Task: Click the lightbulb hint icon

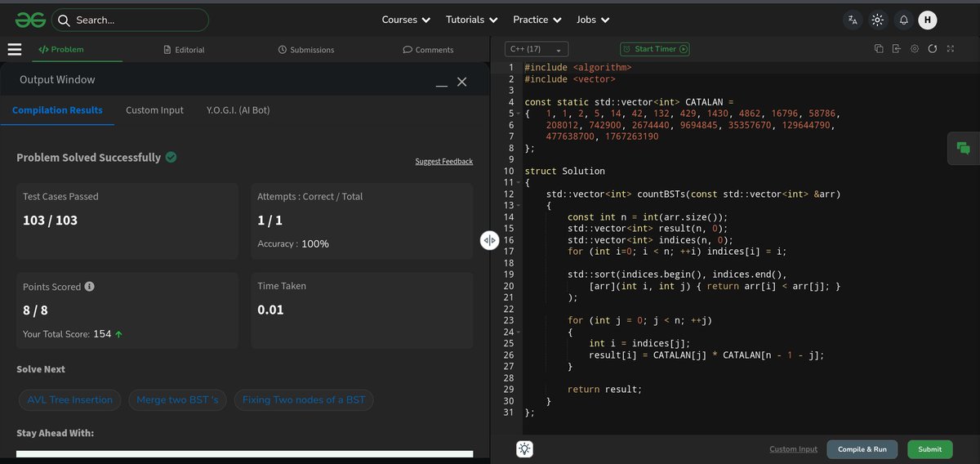Action: click(524, 448)
